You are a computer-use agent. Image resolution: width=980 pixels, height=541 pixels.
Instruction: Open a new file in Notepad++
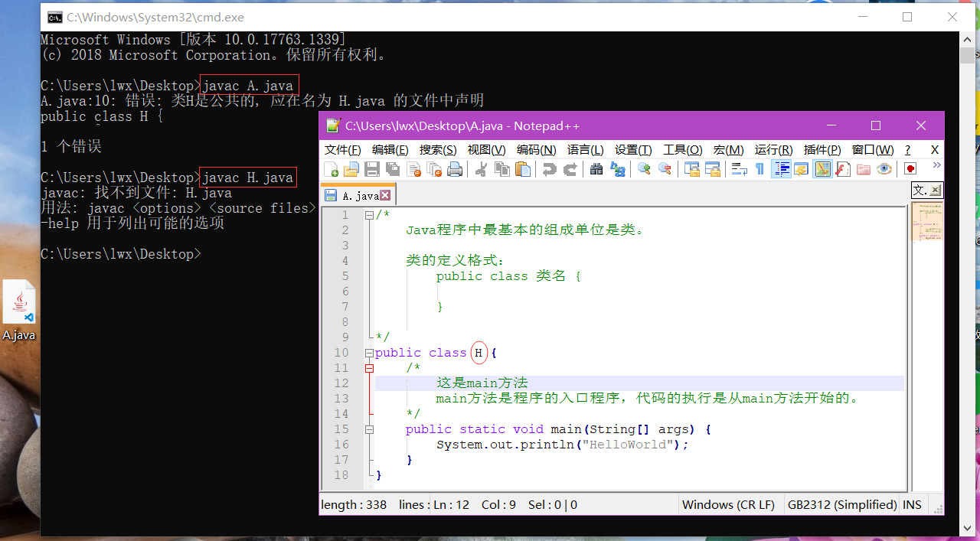(x=330, y=170)
